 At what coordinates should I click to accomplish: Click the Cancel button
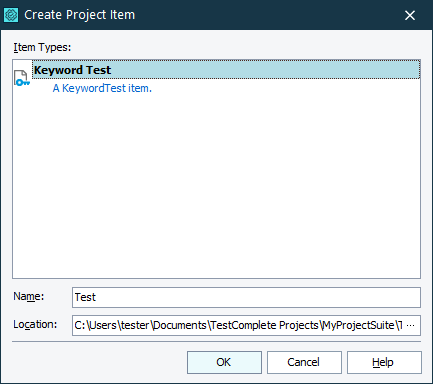304,362
